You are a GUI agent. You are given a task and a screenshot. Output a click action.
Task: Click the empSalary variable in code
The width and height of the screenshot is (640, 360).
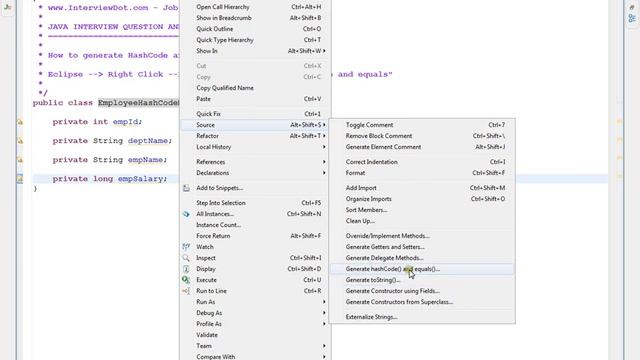[x=140, y=179]
